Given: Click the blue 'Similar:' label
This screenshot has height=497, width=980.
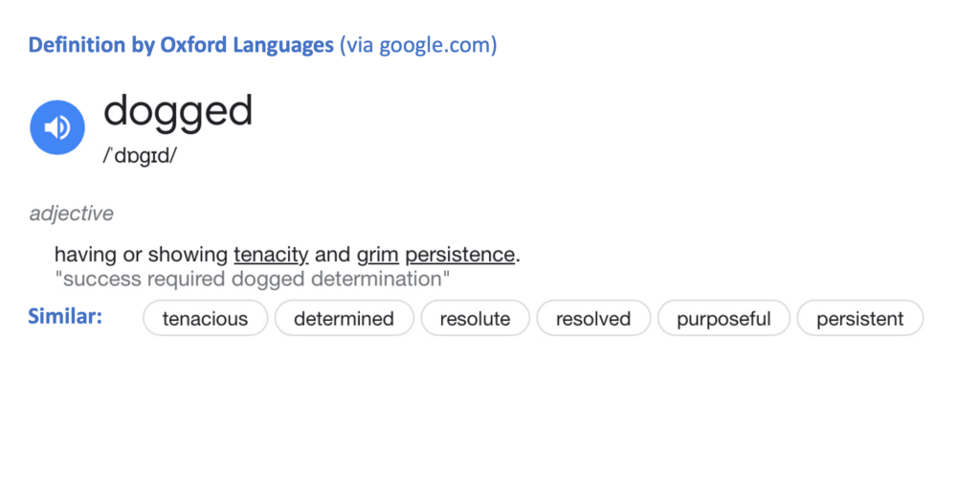Looking at the screenshot, I should pyautogui.click(x=65, y=316).
